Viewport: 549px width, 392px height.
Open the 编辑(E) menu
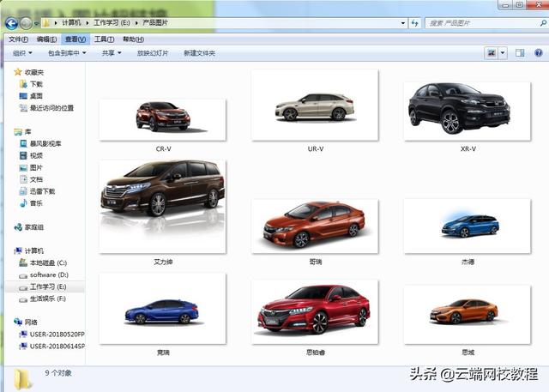pyautogui.click(x=46, y=39)
